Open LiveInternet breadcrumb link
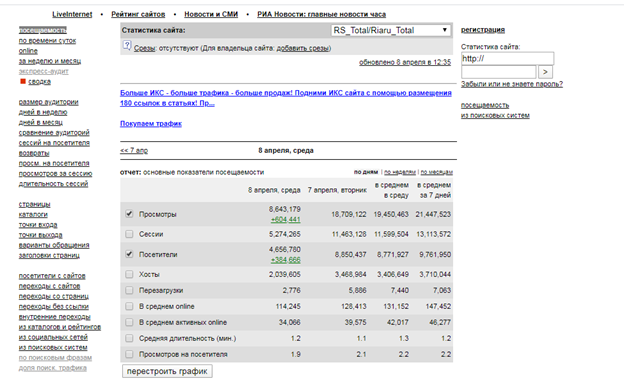Image resolution: width=624 pixels, height=381 pixels. 72,14
